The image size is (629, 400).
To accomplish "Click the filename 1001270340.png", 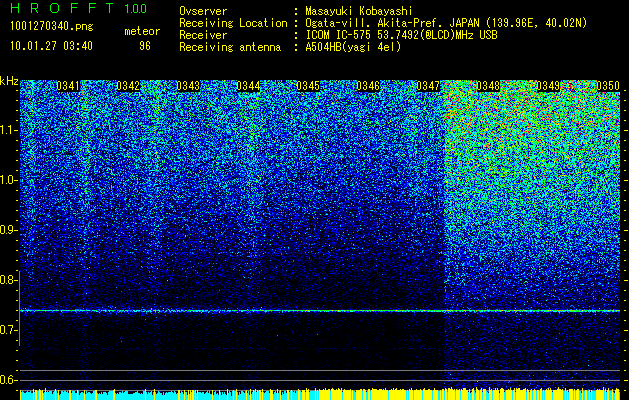I will pos(52,27).
